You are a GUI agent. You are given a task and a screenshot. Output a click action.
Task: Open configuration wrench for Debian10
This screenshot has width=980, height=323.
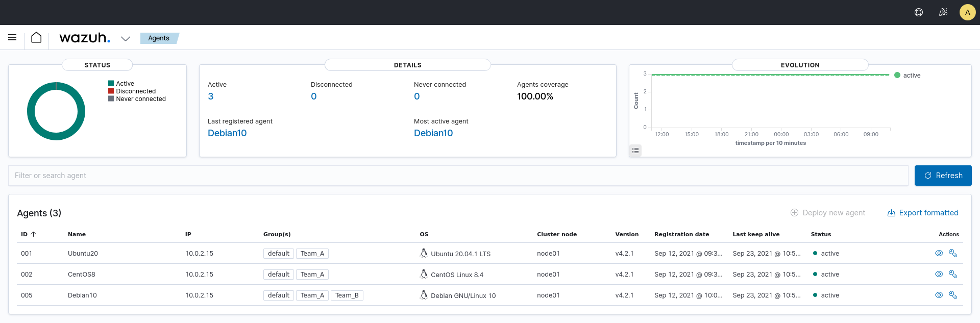click(953, 295)
